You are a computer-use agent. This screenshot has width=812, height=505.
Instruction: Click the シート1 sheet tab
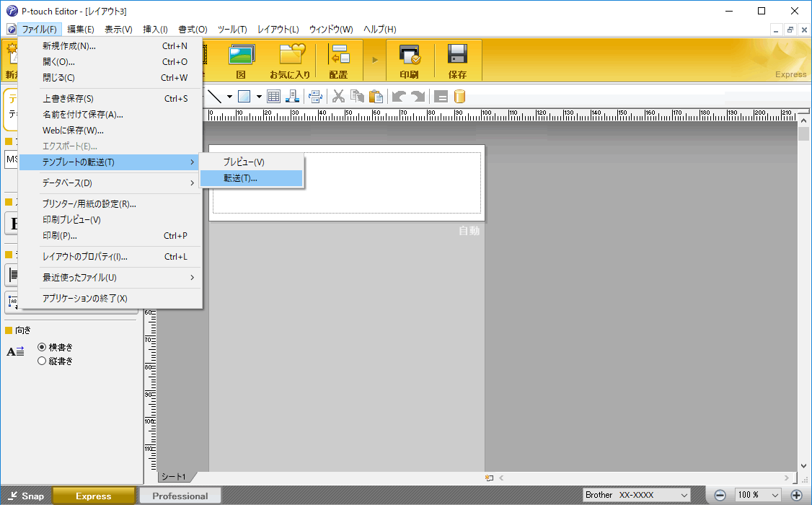[174, 477]
